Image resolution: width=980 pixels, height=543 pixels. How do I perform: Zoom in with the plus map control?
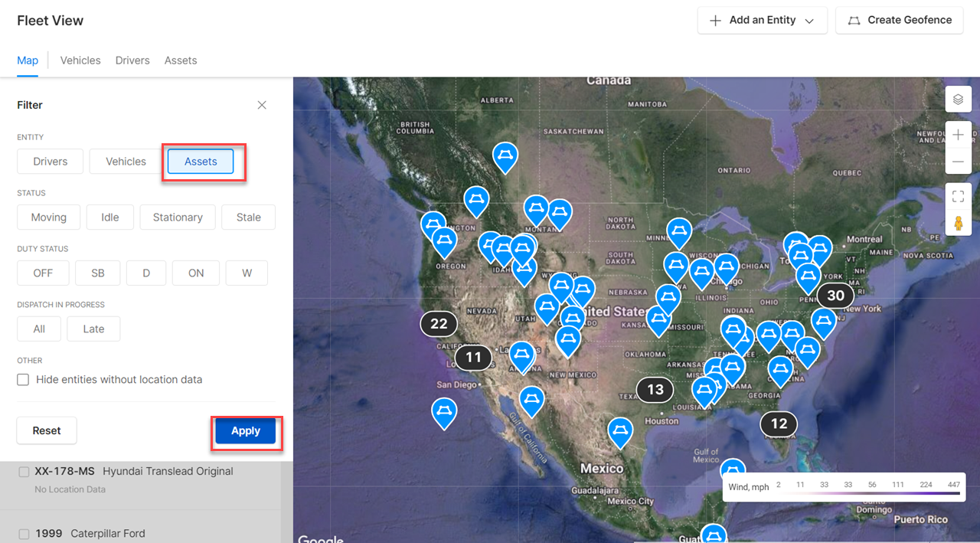pos(958,135)
